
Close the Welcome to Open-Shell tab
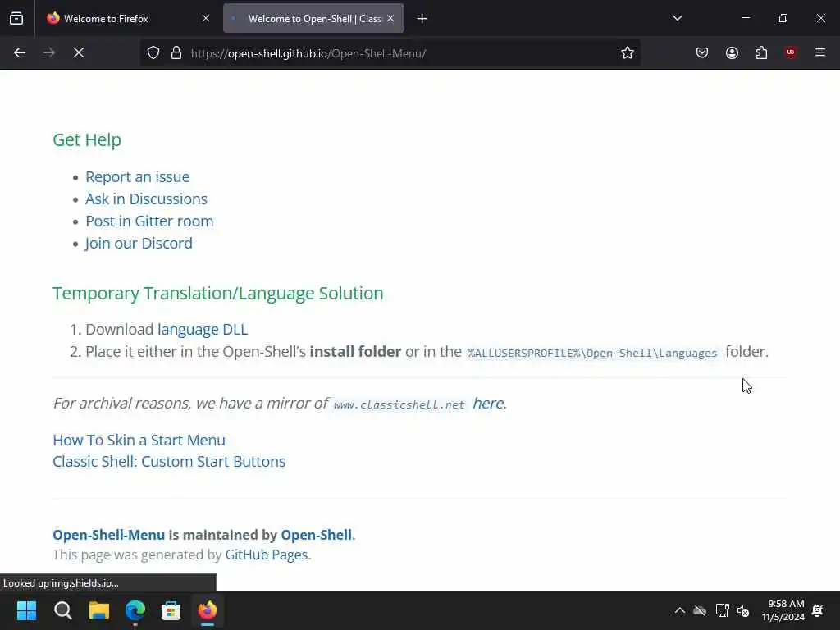click(x=390, y=18)
